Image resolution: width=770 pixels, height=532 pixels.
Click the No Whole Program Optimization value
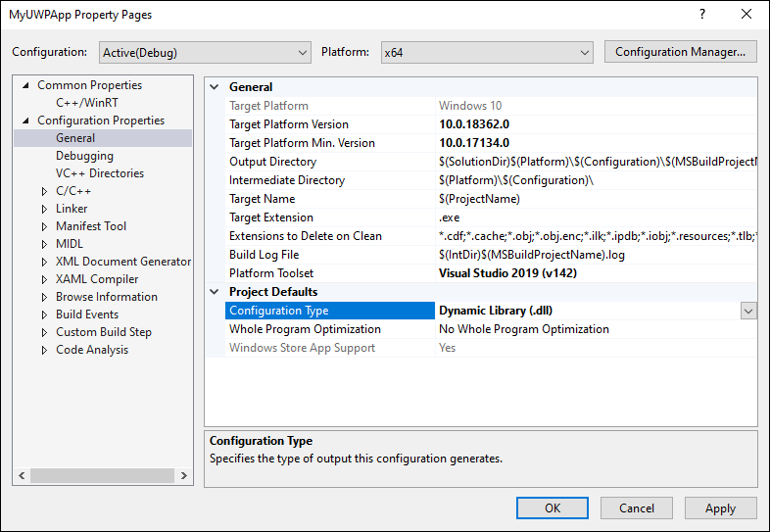click(523, 329)
